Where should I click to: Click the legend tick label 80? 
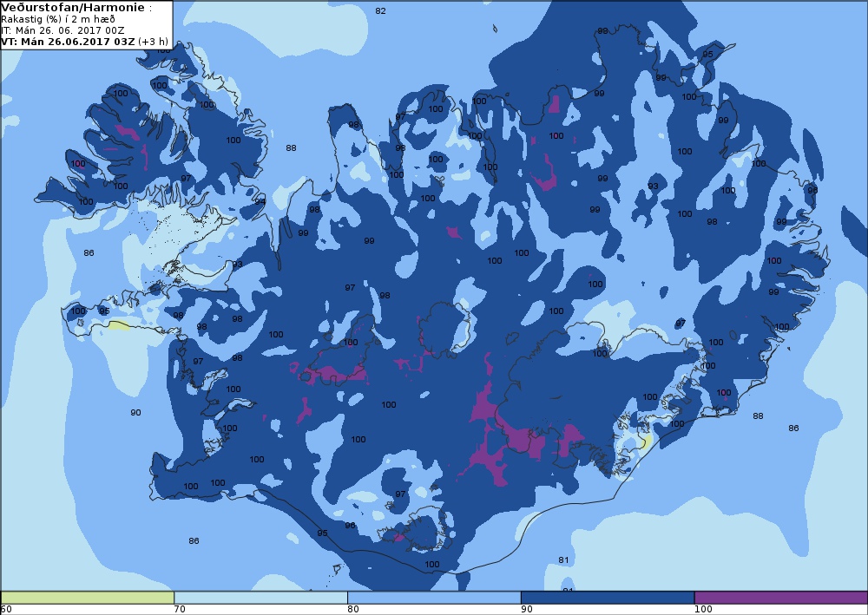353,610
